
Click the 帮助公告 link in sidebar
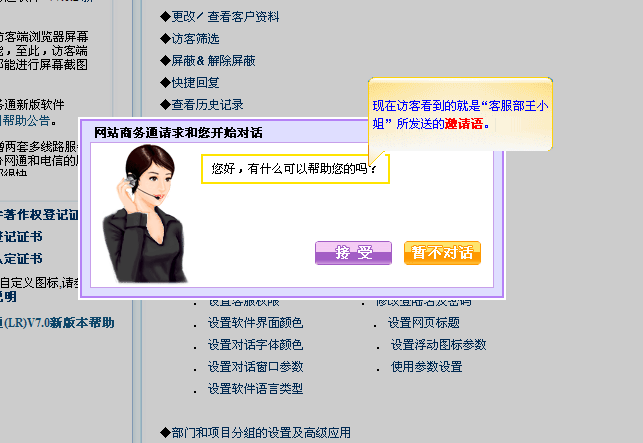click(26, 121)
